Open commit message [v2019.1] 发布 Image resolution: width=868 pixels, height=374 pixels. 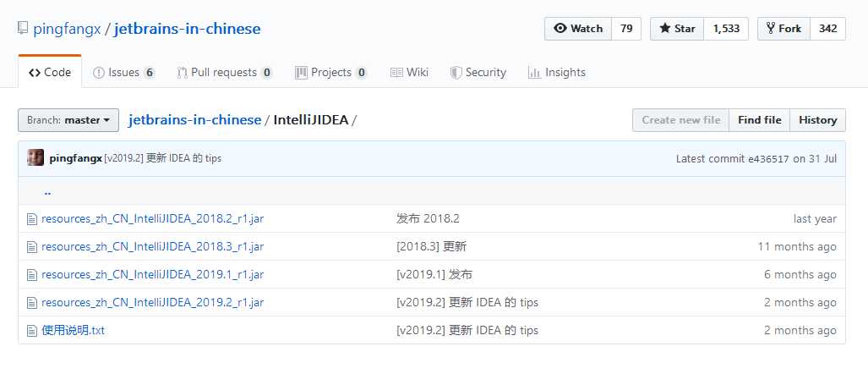[x=434, y=275]
